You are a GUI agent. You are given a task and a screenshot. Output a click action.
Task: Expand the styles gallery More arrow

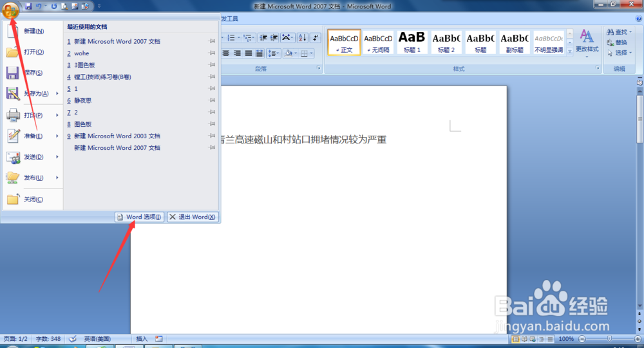click(570, 51)
